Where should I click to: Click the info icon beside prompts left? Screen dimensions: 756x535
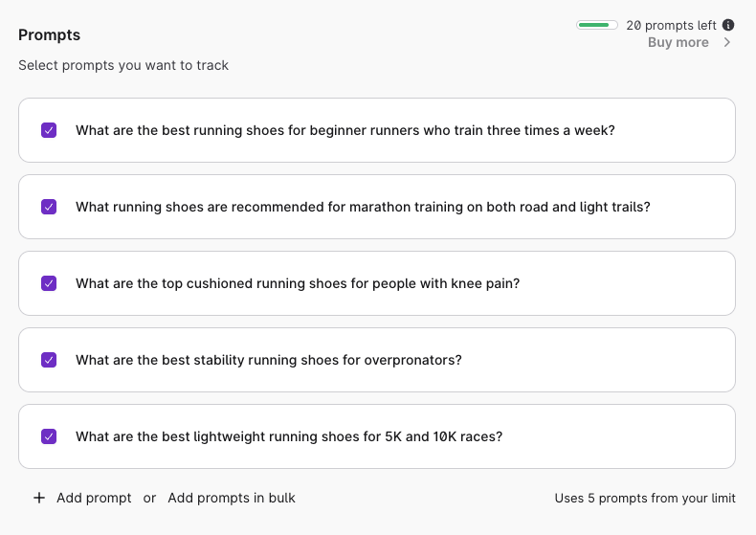pyautogui.click(x=728, y=25)
